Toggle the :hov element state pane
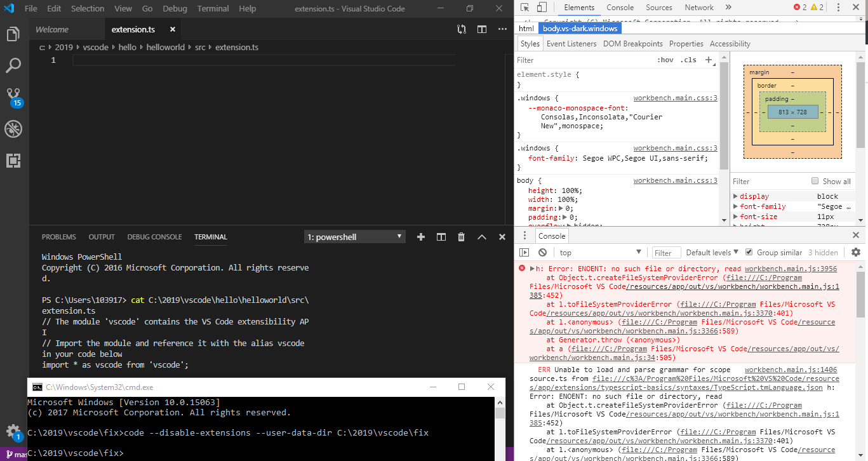868x461 pixels. tap(665, 60)
